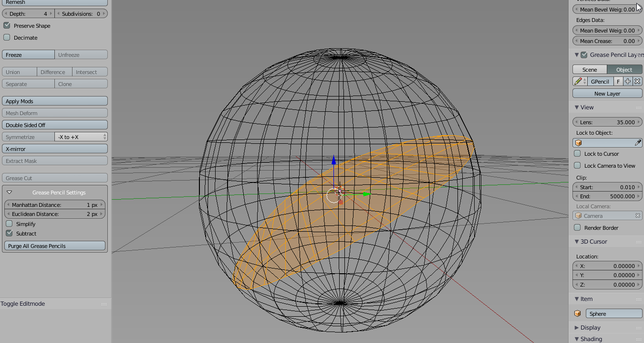Click the Separate button
Image resolution: width=644 pixels, height=343 pixels.
(x=28, y=84)
